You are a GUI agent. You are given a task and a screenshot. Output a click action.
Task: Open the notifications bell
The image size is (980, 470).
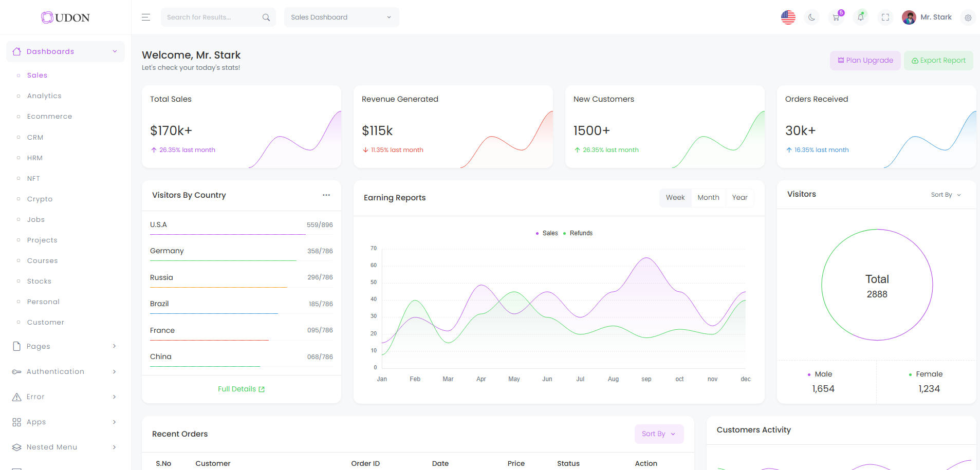pos(861,17)
